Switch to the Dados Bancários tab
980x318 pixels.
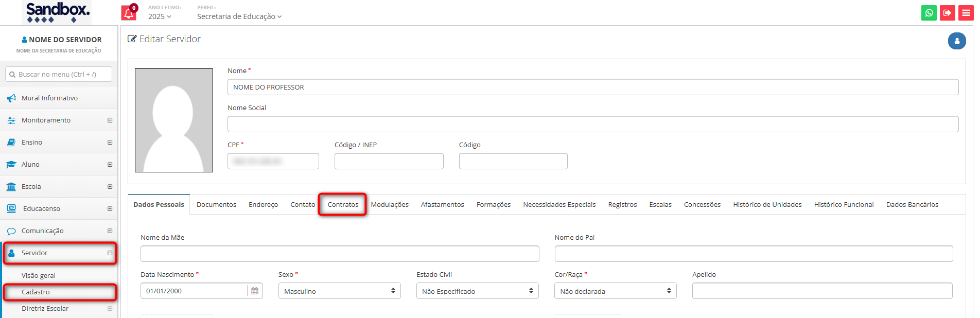(912, 205)
